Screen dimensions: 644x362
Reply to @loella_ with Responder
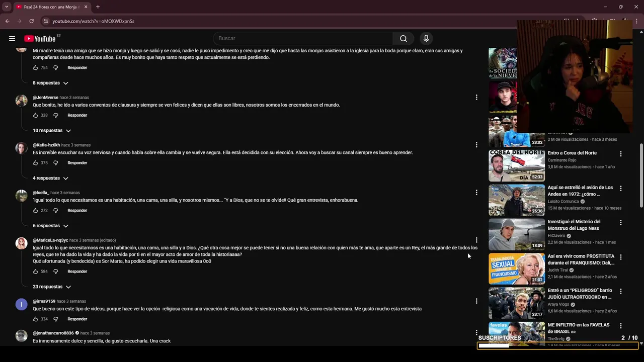pyautogui.click(x=77, y=211)
